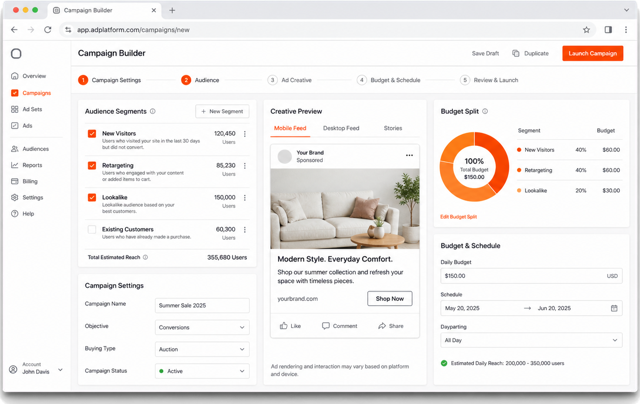This screenshot has width=640, height=404.
Task: Open a new browser tab
Action: click(x=172, y=10)
